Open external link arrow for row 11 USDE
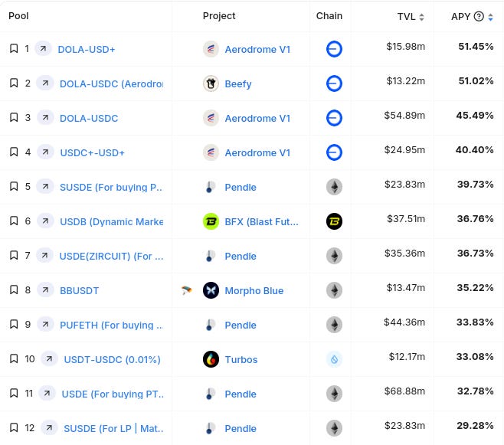The width and height of the screenshot is (504, 445). pos(47,393)
